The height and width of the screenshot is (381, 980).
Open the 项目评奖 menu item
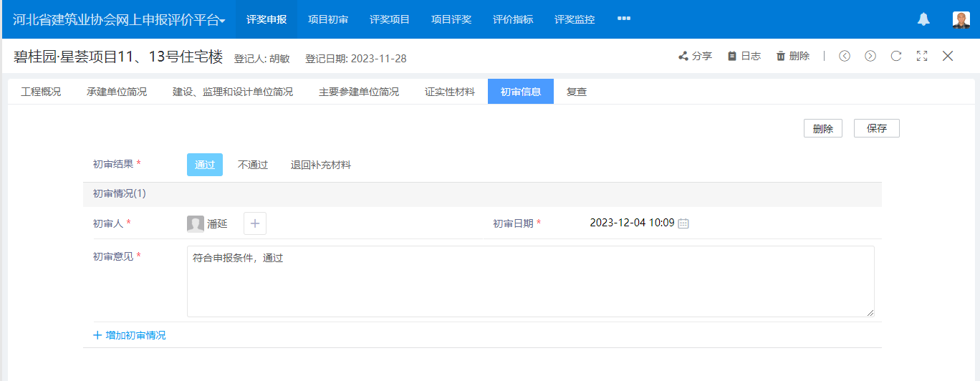(x=451, y=19)
